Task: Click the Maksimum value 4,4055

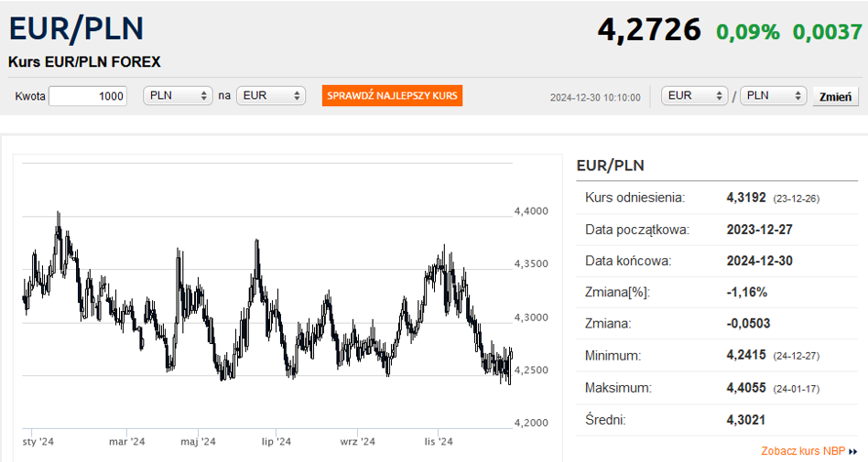Action: tap(746, 388)
